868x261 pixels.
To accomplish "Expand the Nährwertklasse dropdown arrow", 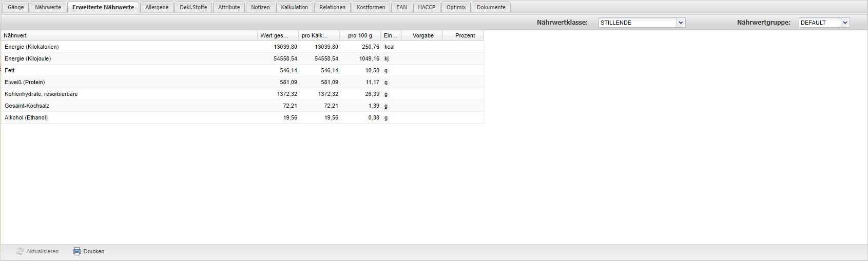I will tap(681, 23).
